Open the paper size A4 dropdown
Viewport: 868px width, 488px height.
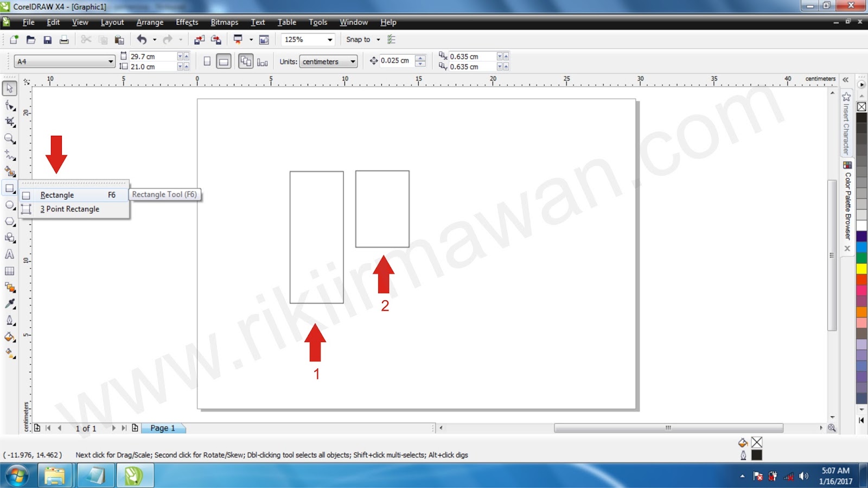tap(65, 61)
